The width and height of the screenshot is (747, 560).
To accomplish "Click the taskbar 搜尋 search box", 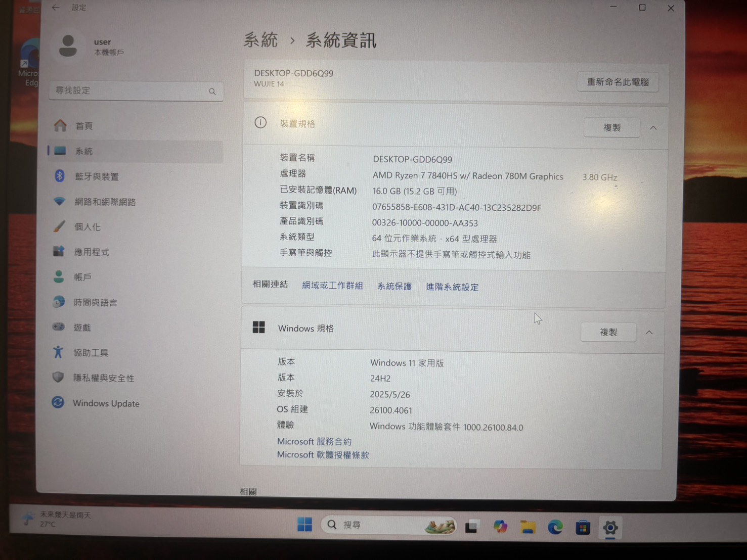I will click(x=388, y=525).
